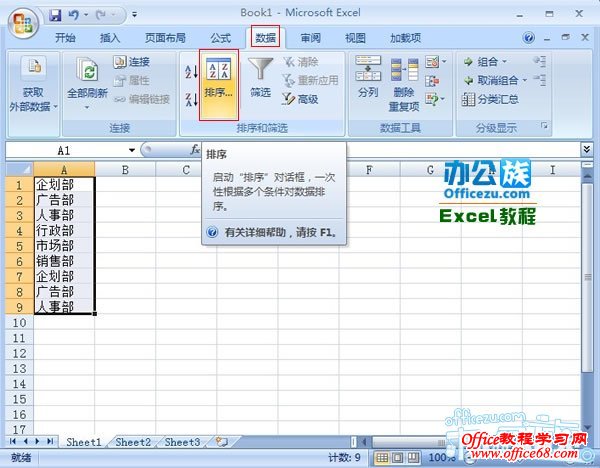Screen dimensions: 600x468
Task: Open the 审阅 ribbon tab
Action: point(310,38)
